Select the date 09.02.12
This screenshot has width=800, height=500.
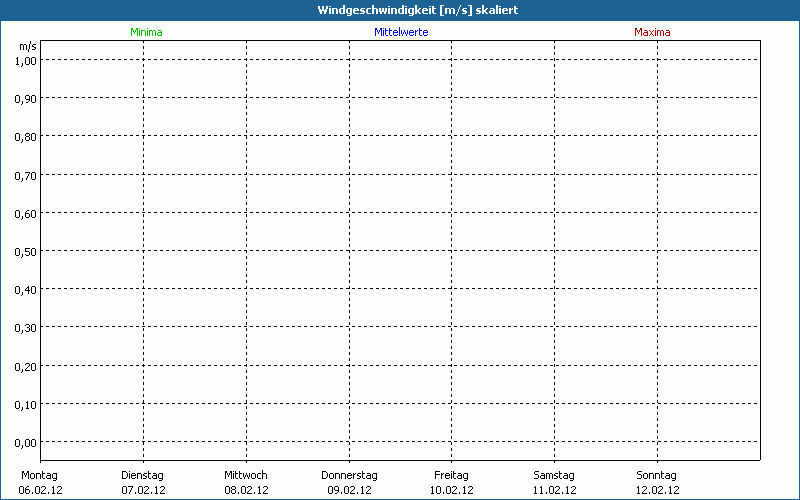point(349,490)
